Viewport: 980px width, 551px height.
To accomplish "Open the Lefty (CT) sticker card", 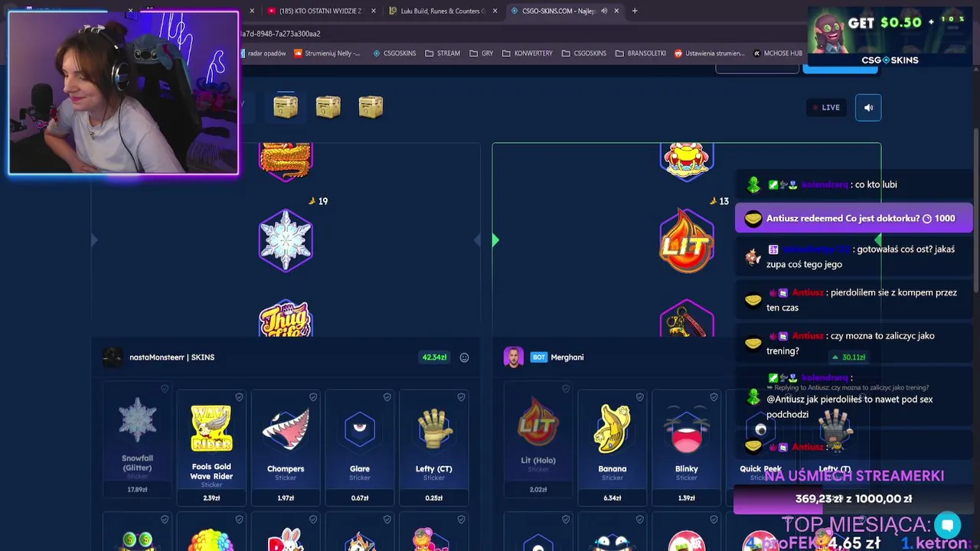I will coord(434,448).
